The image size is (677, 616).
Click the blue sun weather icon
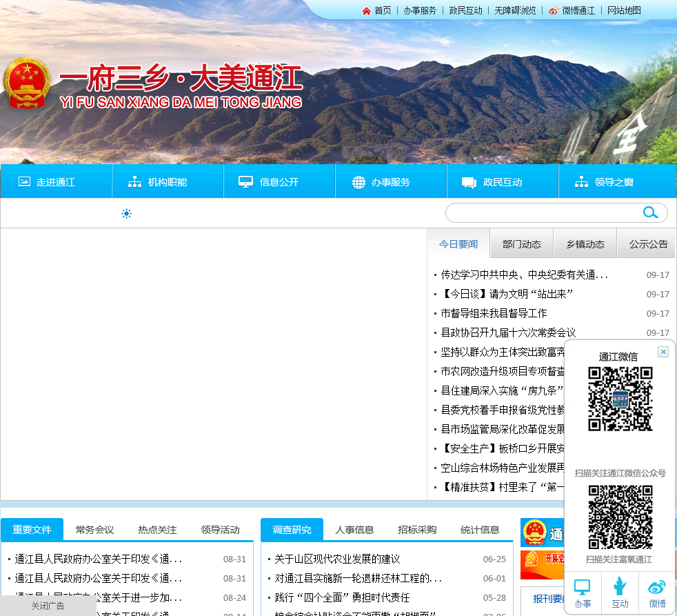126,213
